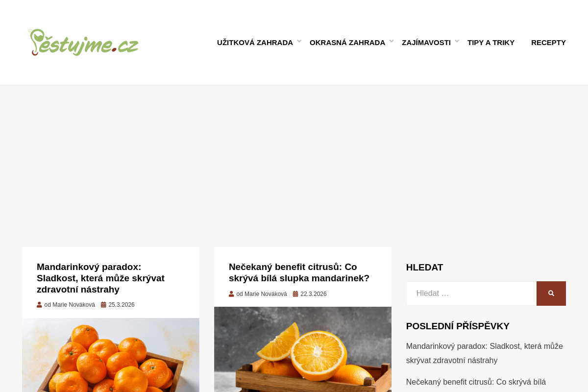Click the Hledat search input field
Image resolution: width=588 pixels, height=392 pixels.
pos(471,294)
